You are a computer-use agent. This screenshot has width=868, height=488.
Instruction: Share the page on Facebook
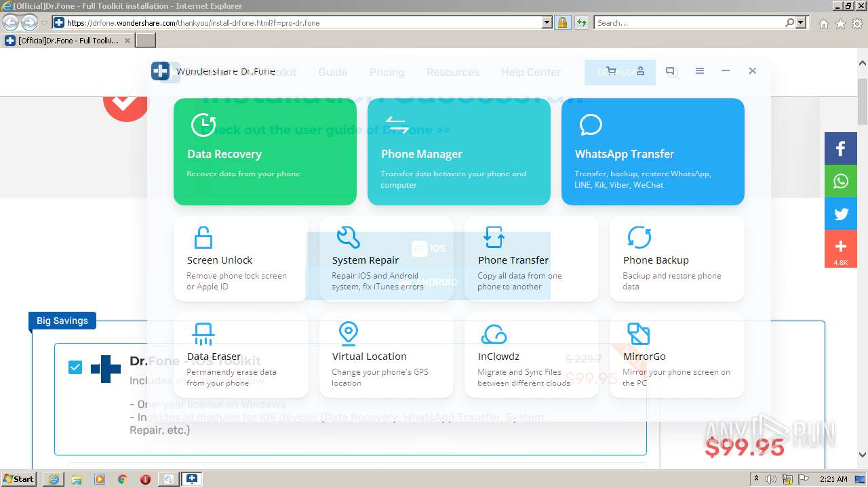[x=841, y=148]
